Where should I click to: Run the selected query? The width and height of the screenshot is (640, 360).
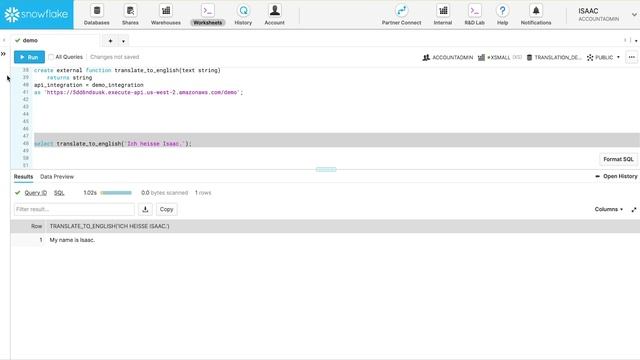tap(29, 57)
